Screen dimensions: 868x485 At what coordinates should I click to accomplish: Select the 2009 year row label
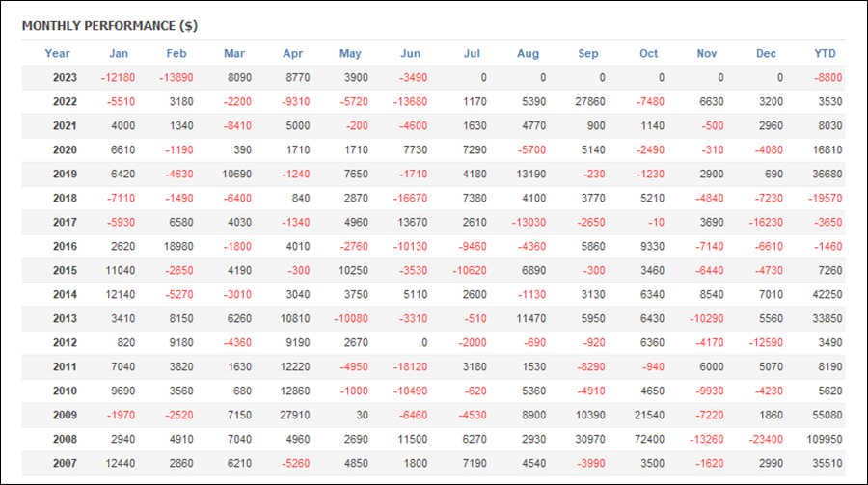(x=65, y=415)
